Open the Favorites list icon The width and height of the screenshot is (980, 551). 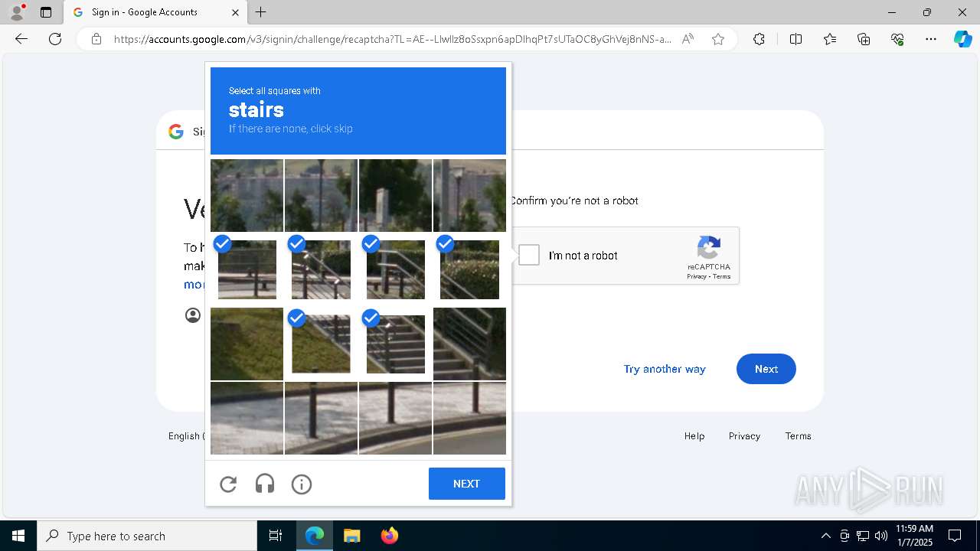[x=830, y=39]
